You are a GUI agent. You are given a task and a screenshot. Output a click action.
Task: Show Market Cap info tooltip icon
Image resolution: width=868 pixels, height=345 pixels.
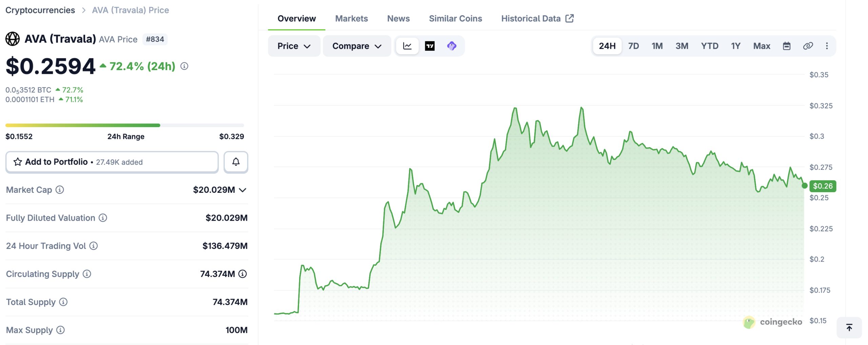[x=60, y=190]
